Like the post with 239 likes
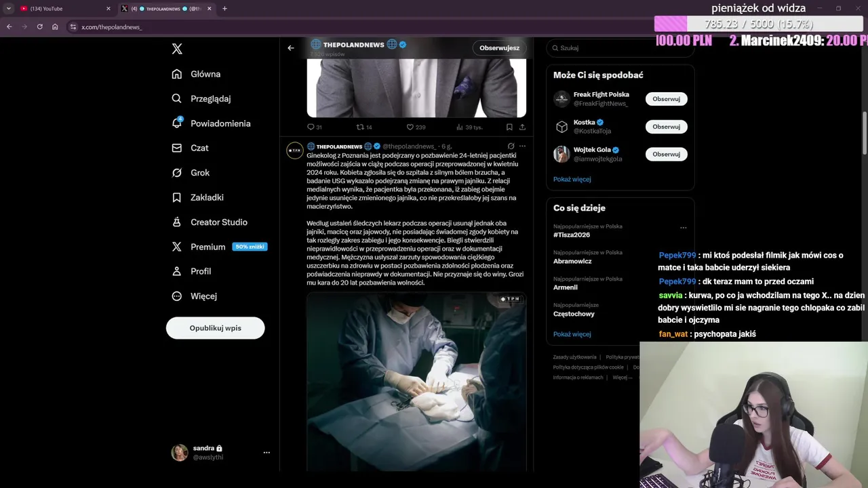This screenshot has height=488, width=868. pos(416,127)
